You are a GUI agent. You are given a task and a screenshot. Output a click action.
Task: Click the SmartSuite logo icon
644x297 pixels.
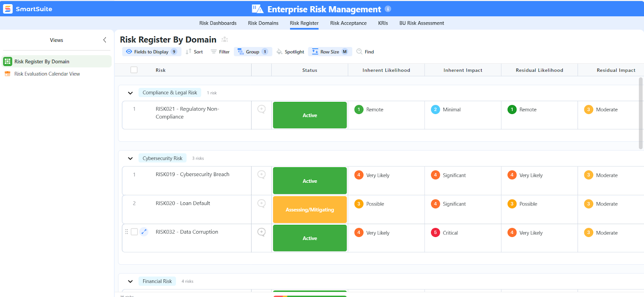(8, 9)
